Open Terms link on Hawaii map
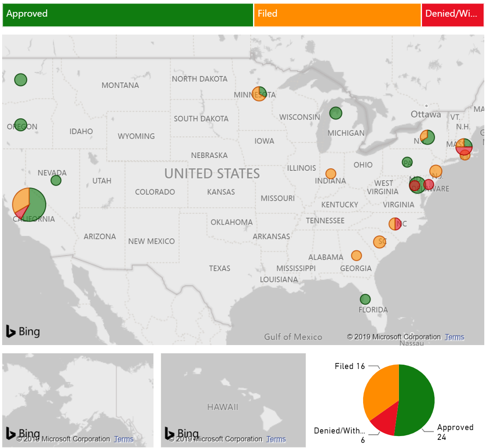 pyautogui.click(x=276, y=439)
